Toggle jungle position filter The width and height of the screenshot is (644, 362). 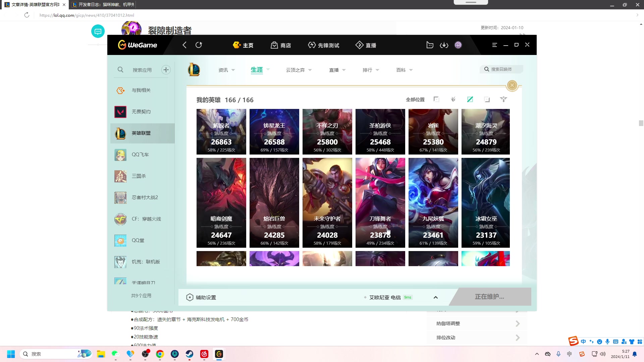(453, 99)
